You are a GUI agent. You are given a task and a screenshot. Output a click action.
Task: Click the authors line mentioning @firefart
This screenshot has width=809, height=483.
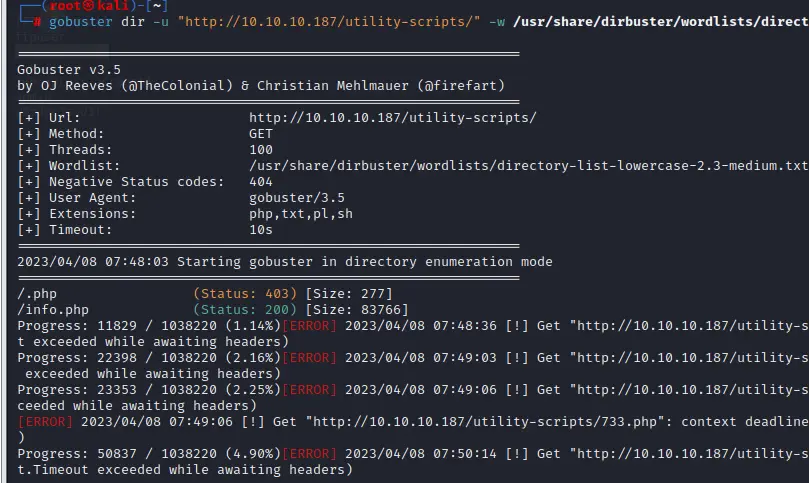[261, 85]
